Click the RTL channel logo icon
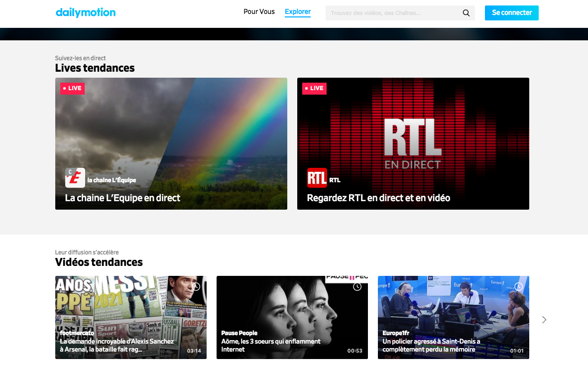This screenshot has width=588, height=368. point(317,178)
